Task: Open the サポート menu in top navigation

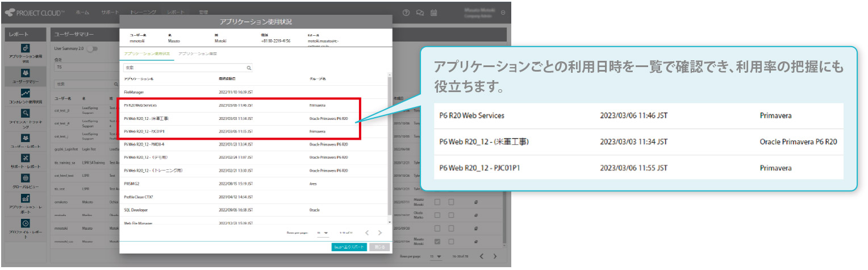Action: [x=110, y=13]
